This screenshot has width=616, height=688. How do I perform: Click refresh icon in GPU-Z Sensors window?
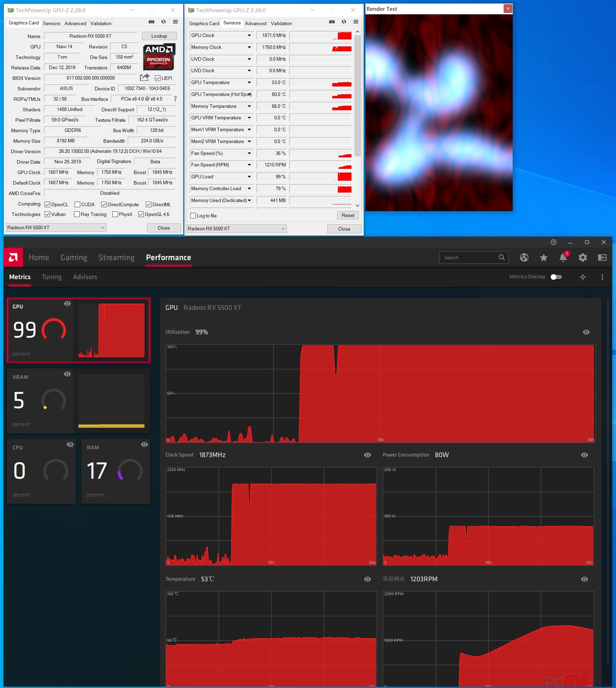[x=344, y=22]
